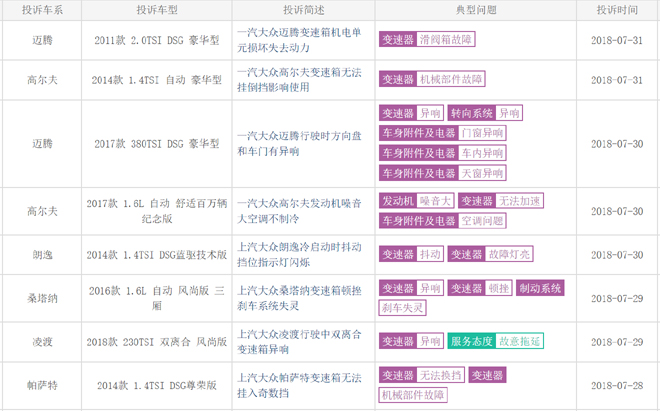This screenshot has width=660, height=411.
Task: Click model 2016款 1.6L 自动 风尚版 三厢
Action: click(157, 298)
